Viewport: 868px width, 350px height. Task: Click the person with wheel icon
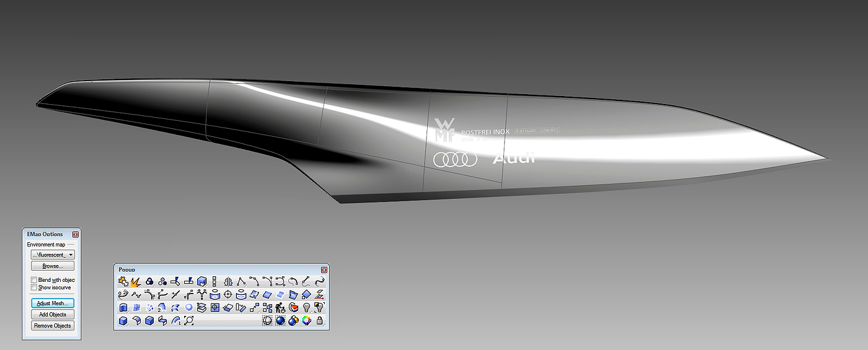point(281,307)
